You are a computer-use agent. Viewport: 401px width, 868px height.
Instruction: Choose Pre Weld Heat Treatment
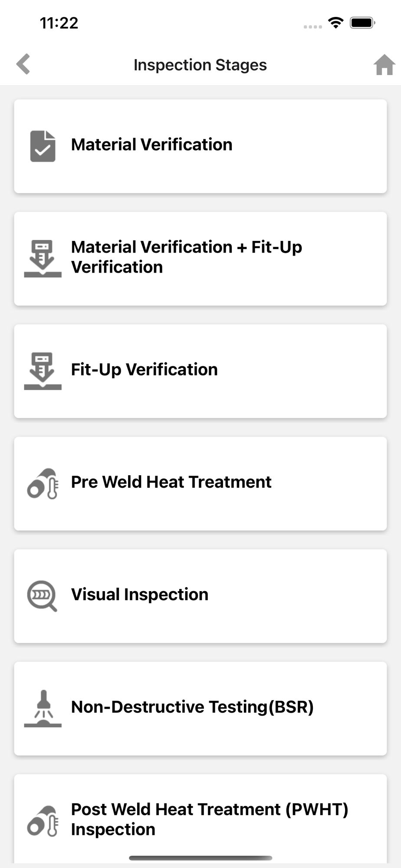[171, 482]
